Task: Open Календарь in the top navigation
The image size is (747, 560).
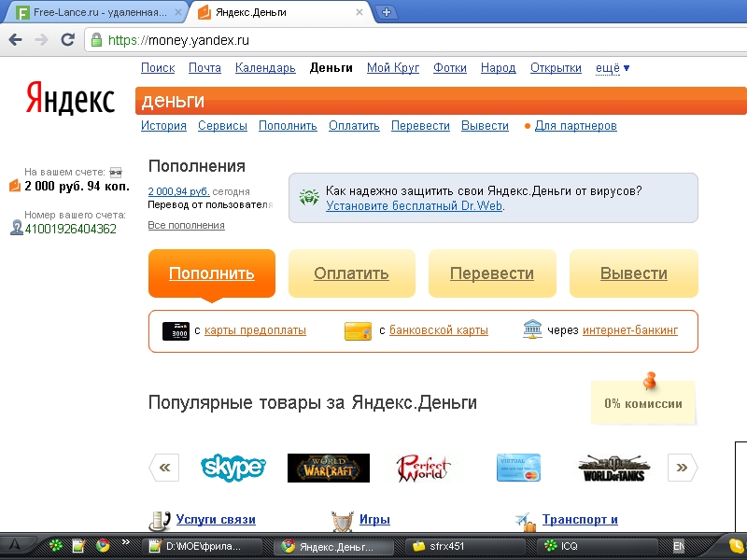Action: [x=265, y=67]
